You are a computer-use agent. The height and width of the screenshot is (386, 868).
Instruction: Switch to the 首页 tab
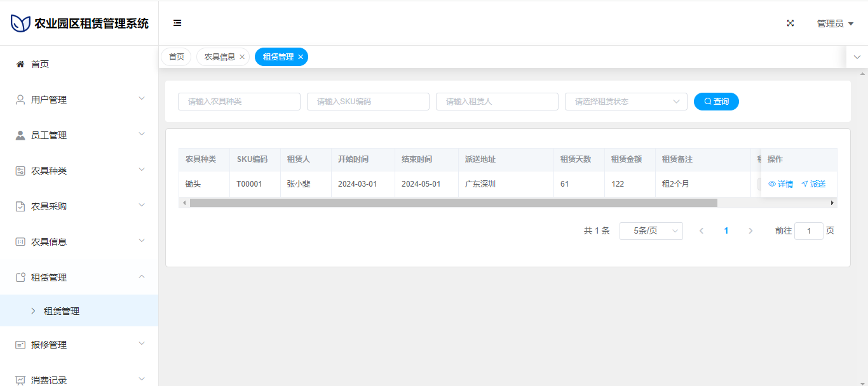click(176, 57)
